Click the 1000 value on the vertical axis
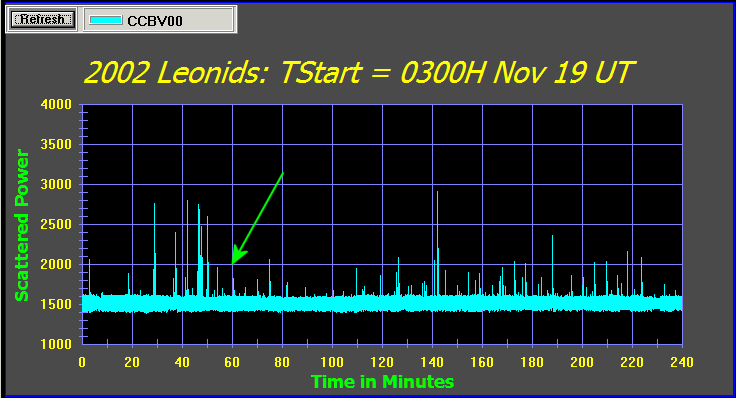Image resolution: width=736 pixels, height=398 pixels. [x=56, y=344]
